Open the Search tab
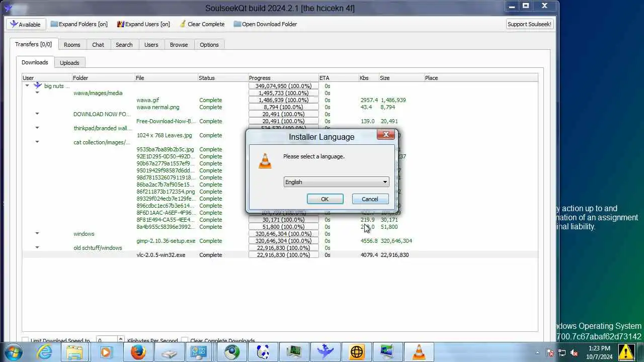644x362 pixels. (x=124, y=45)
